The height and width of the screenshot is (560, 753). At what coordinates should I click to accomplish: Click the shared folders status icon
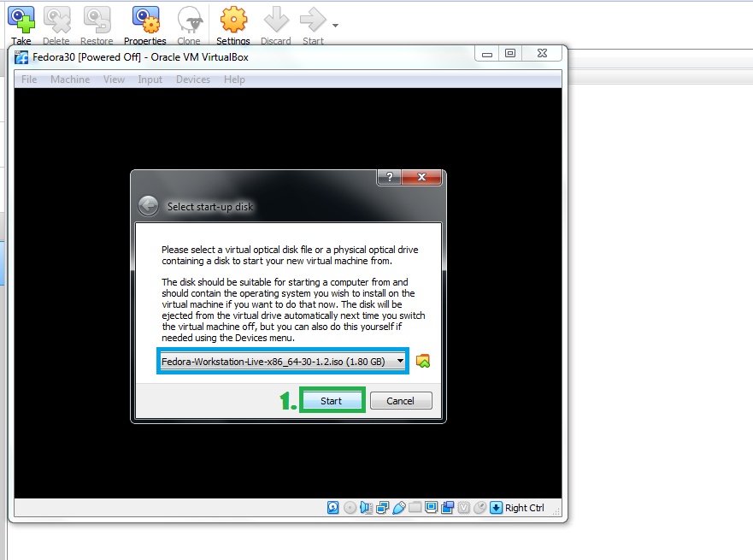click(415, 507)
